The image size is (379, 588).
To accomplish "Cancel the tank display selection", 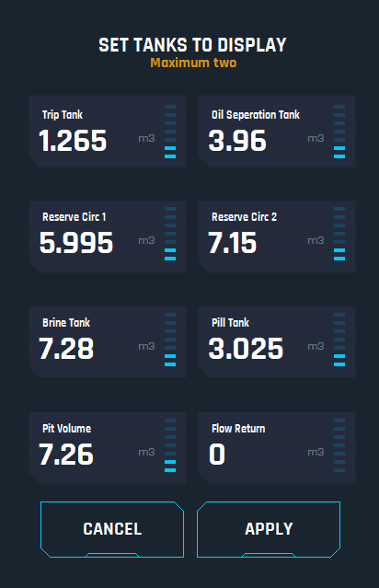I will pos(112,529).
